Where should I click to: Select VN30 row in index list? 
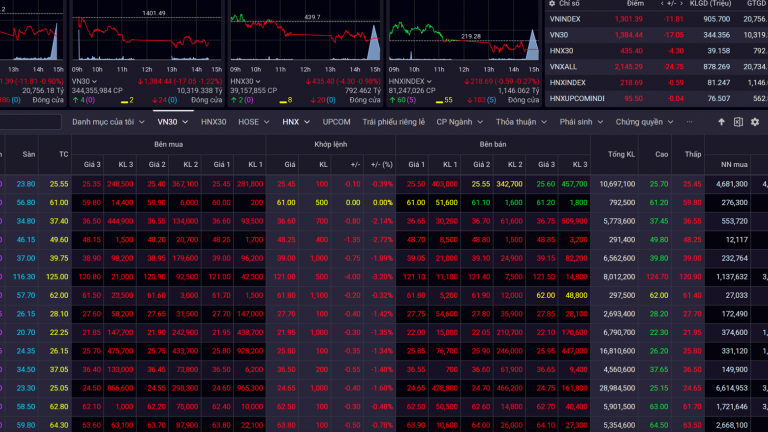pyautogui.click(x=656, y=35)
